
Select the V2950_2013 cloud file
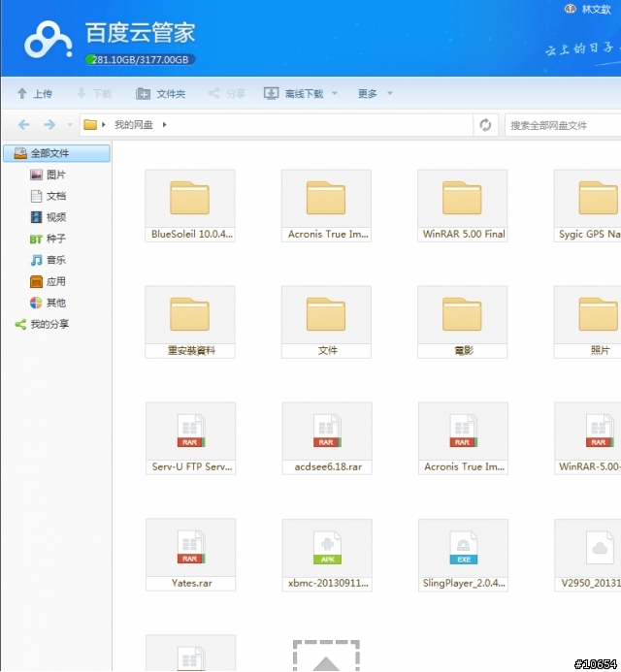588,555
